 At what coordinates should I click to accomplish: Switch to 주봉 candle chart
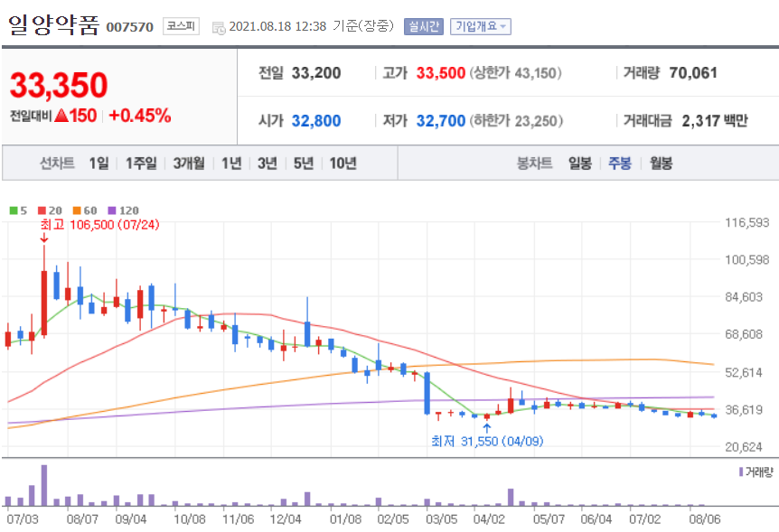(620, 163)
